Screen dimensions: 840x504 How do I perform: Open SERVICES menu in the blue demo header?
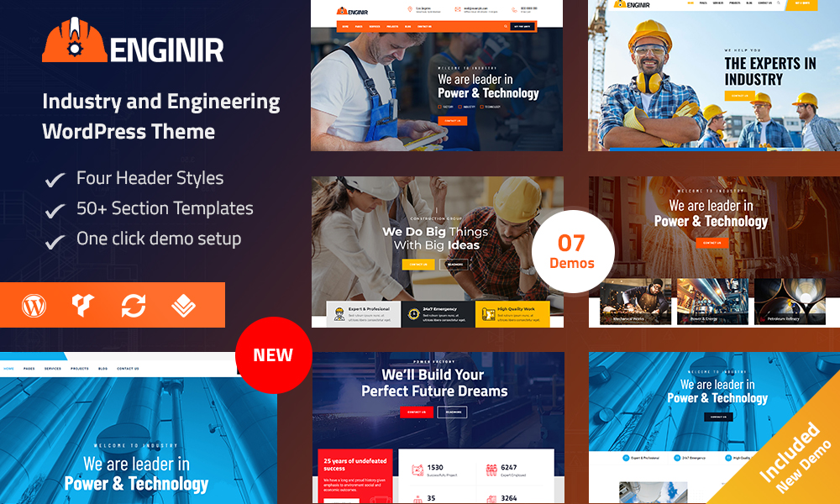click(x=53, y=369)
